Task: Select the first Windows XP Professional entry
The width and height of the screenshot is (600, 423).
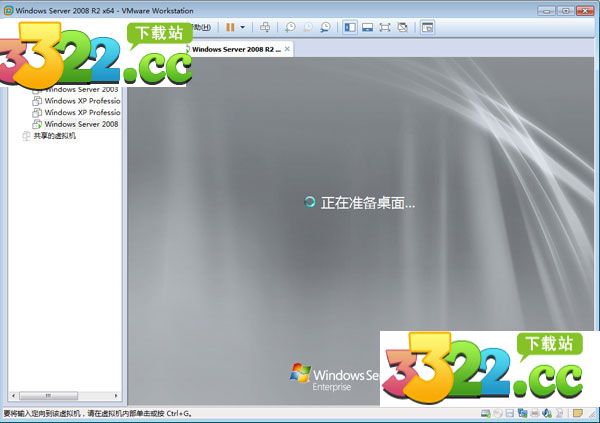Action: [x=82, y=101]
